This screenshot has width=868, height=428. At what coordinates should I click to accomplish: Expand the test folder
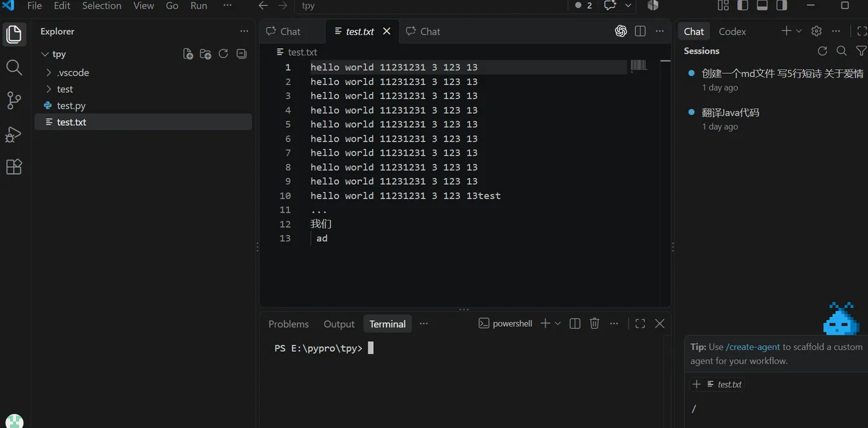(x=49, y=89)
